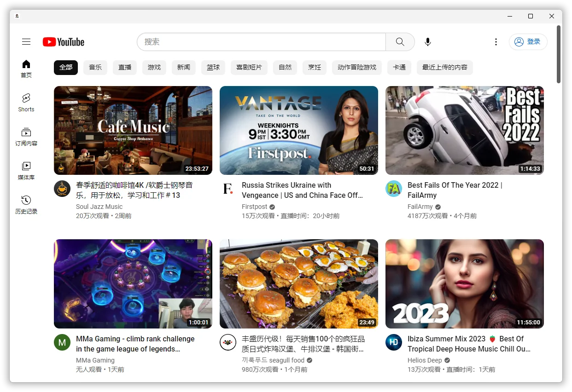Toggle the 动作冒险游戏 filter chip
Screen dimensions: 572x392
(x=357, y=67)
